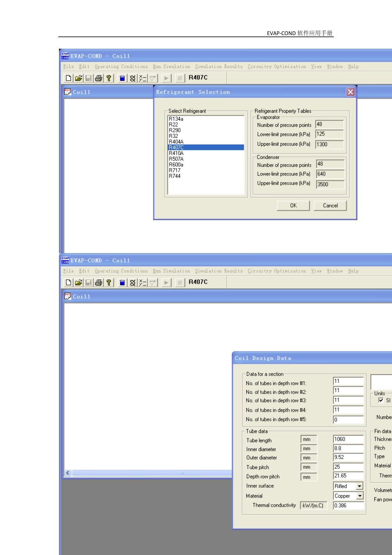The height and width of the screenshot is (555, 392).
Task: Click Print icon in upper window toolbar
Action: (99, 78)
